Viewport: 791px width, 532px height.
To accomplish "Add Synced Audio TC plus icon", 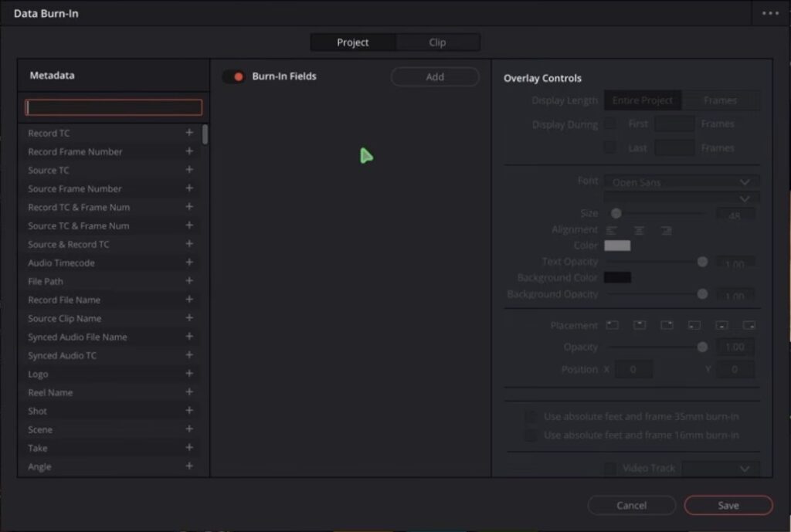I will pos(189,355).
